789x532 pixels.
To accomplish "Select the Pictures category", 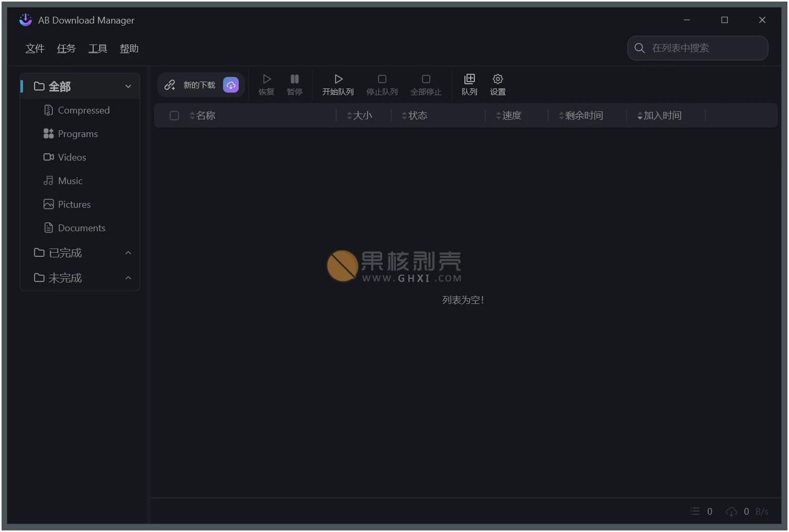I will (x=80, y=205).
